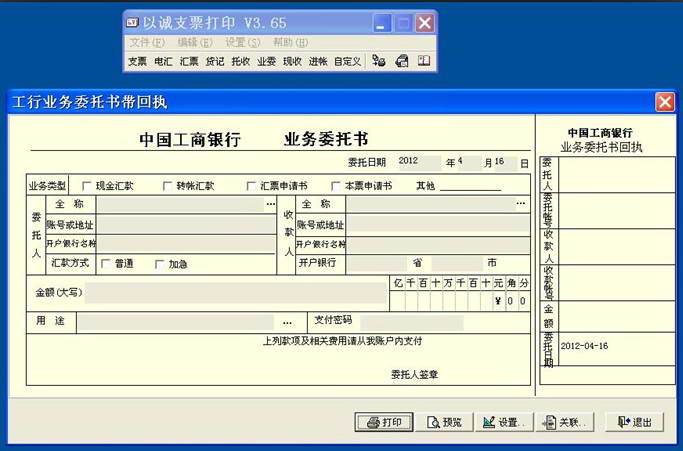This screenshot has width=683, height=451.
Task: Select the 电汇 toolbar item
Action: 163,61
